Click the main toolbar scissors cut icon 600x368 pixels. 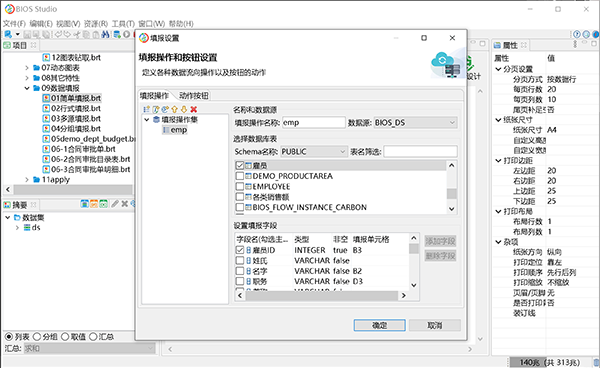77,34
